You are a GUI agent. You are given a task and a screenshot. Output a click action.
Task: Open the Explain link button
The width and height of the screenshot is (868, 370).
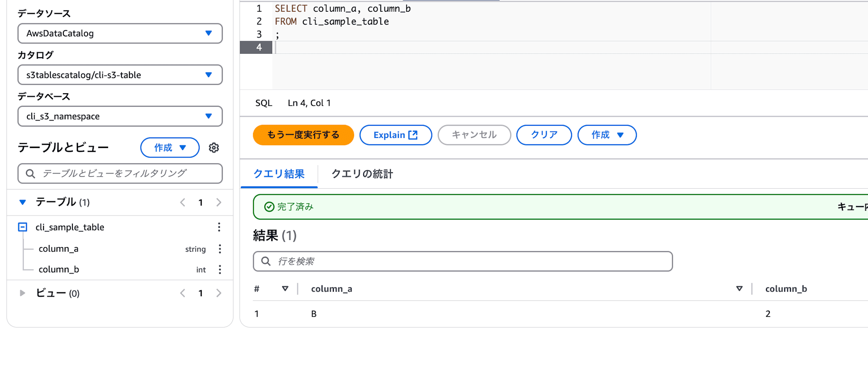click(x=396, y=135)
